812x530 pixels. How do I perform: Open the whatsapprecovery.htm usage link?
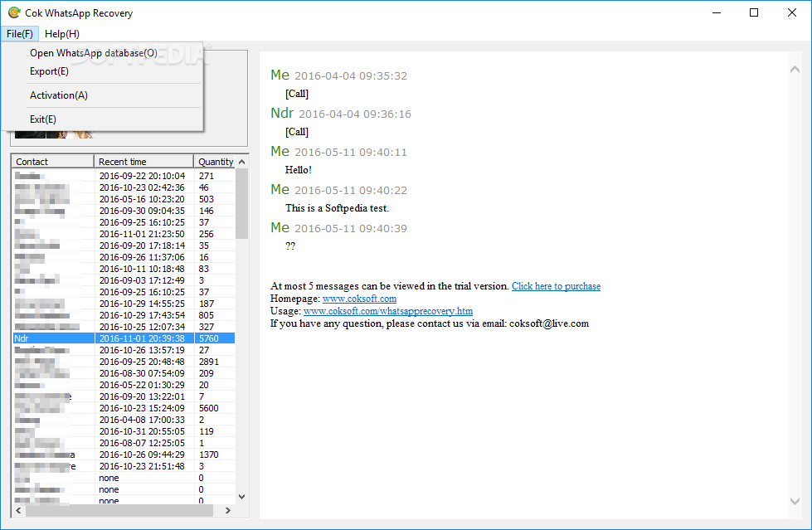[388, 311]
